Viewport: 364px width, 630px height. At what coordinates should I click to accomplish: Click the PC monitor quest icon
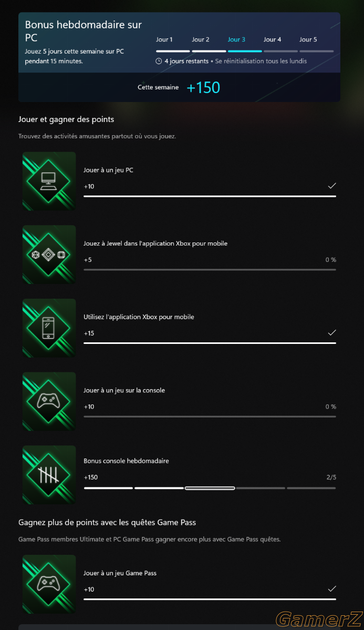pyautogui.click(x=49, y=181)
